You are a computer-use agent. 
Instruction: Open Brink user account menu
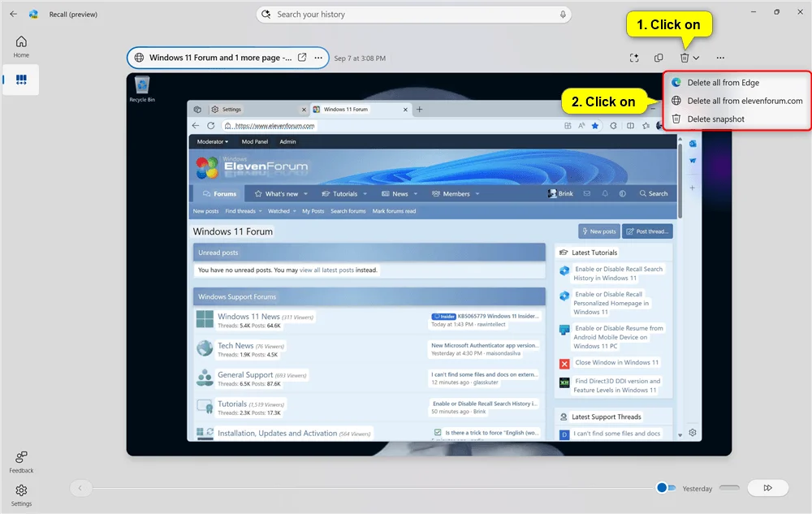pyautogui.click(x=560, y=193)
